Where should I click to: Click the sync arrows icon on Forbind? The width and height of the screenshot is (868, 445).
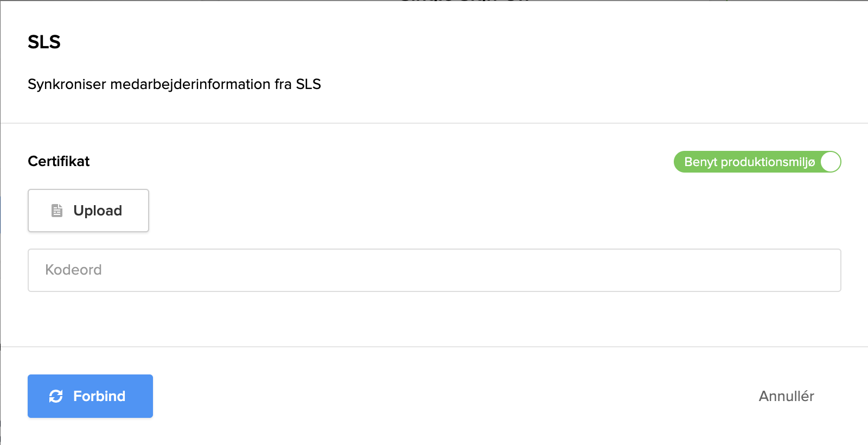[56, 396]
